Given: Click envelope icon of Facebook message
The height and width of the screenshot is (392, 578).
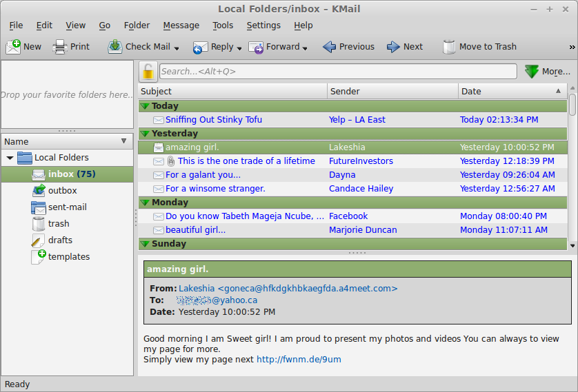Looking at the screenshot, I should 159,216.
